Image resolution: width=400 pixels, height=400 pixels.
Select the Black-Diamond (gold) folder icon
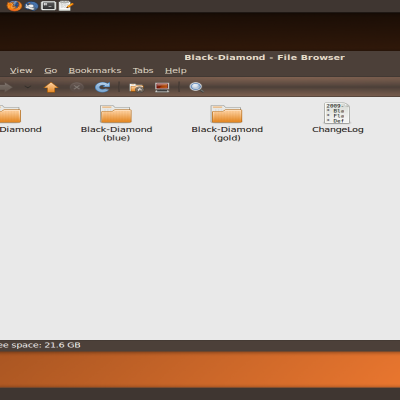227,114
